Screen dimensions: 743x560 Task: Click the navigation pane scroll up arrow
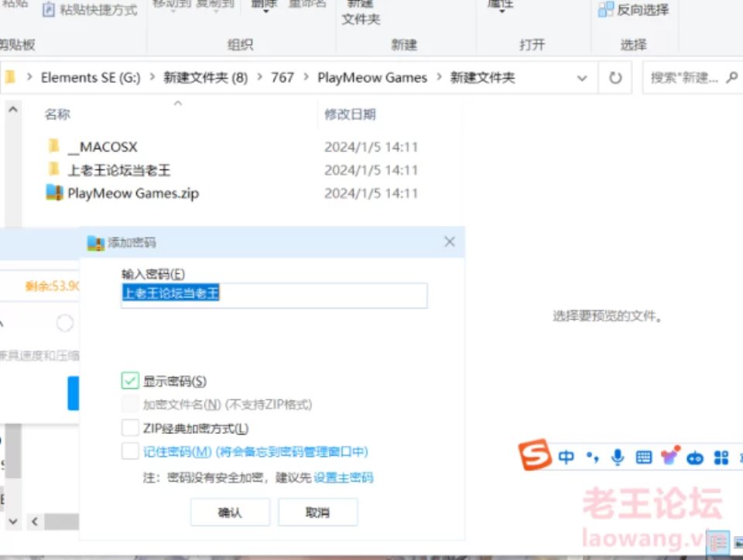point(13,110)
